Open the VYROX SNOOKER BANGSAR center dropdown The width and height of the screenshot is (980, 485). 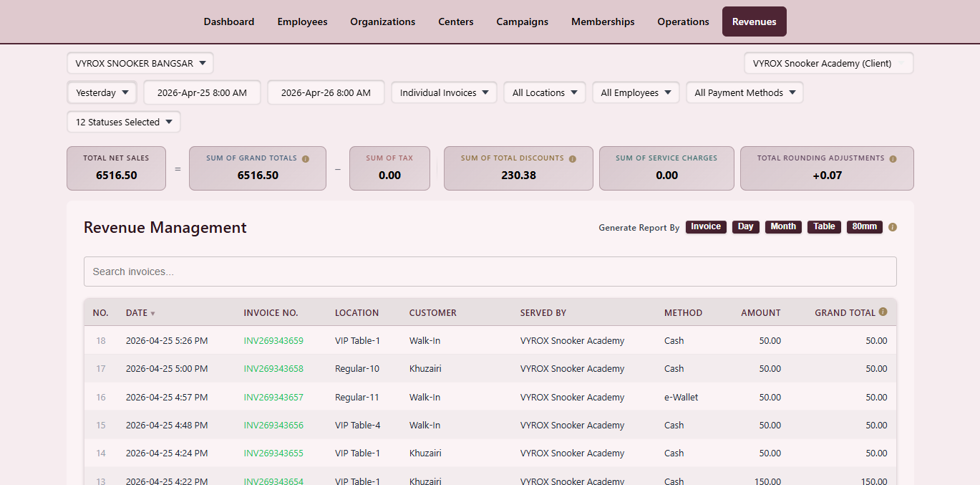[140, 63]
